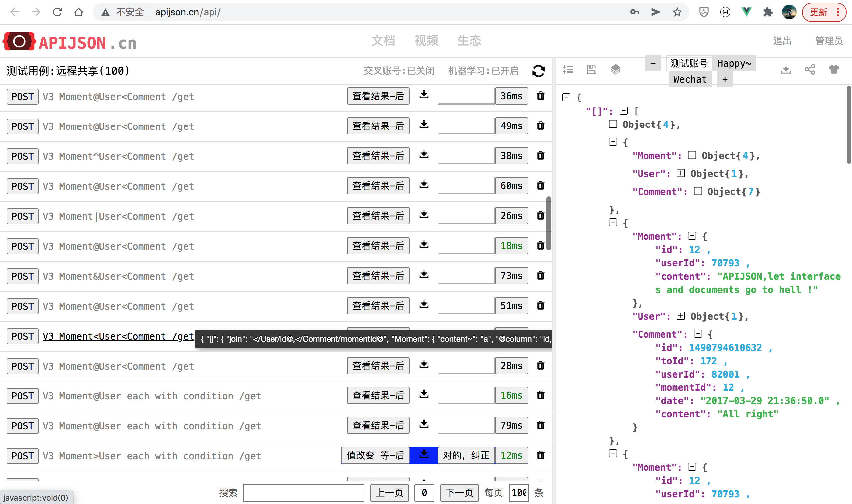The height and width of the screenshot is (504, 852).
Task: Collapse the root "[]" array node
Action: coord(624,111)
